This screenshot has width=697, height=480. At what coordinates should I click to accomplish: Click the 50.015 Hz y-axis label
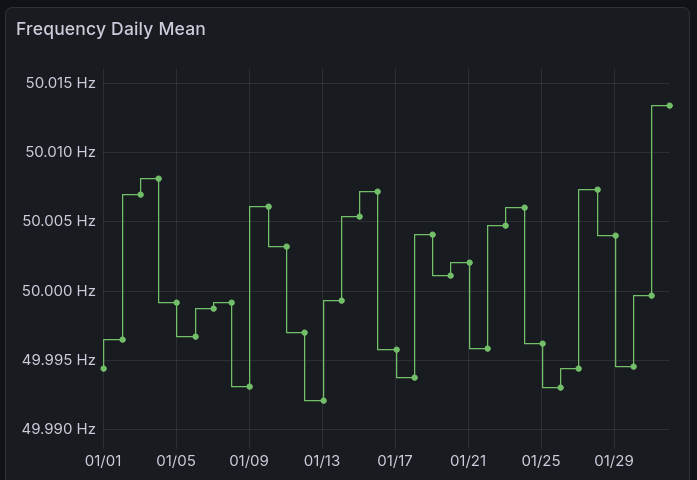(x=60, y=83)
